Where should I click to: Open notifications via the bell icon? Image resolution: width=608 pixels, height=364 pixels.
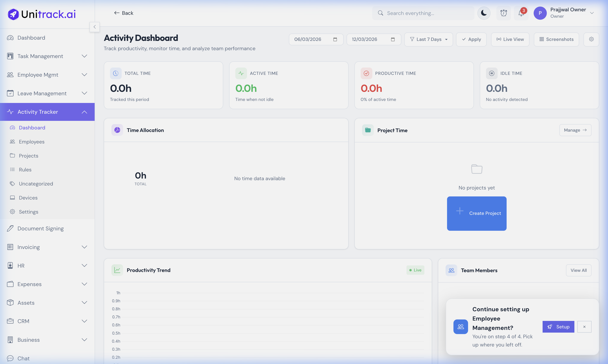pos(521,13)
